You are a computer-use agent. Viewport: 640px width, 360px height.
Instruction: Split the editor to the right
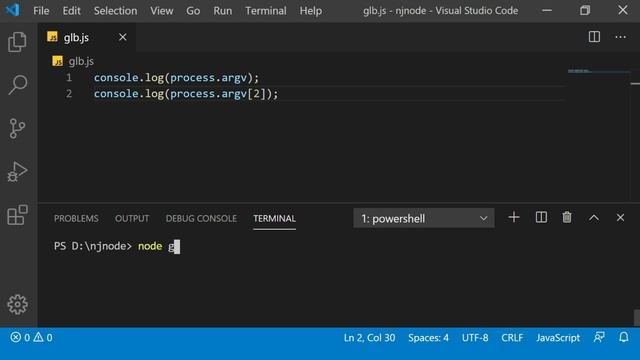pyautogui.click(x=594, y=37)
